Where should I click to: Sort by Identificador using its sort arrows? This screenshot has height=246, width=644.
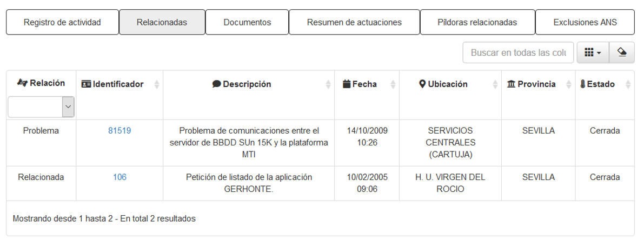[156, 84]
